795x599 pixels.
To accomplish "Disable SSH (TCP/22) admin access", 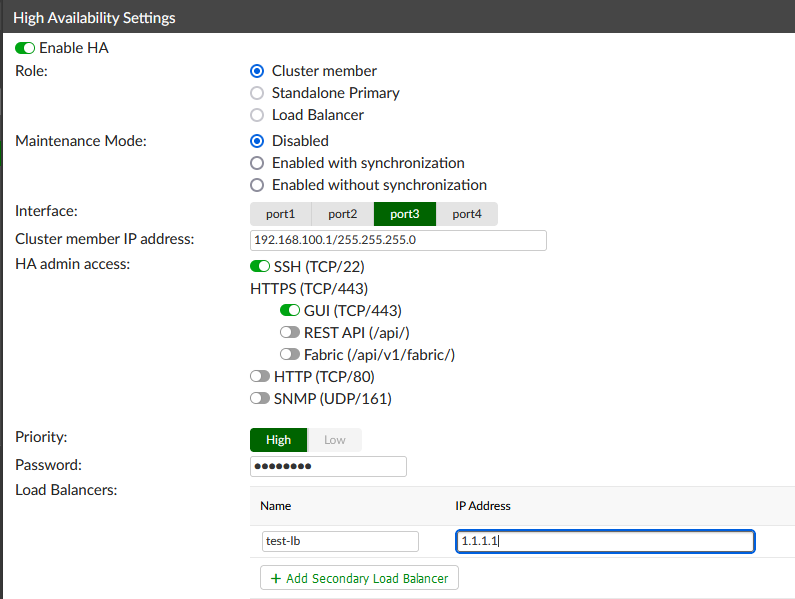I will coord(260,267).
